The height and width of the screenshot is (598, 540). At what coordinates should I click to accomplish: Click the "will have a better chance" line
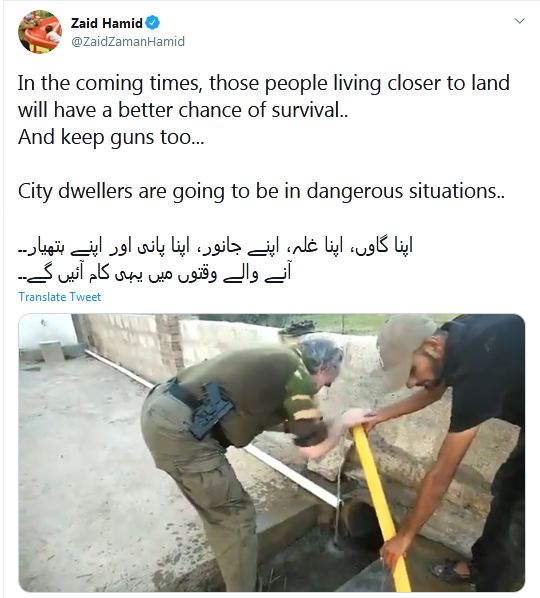(183, 110)
